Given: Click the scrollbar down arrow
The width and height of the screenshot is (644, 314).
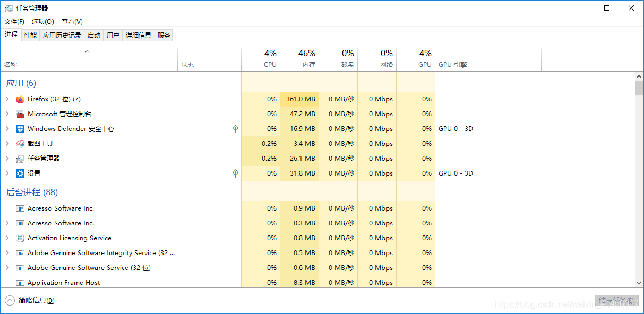Looking at the screenshot, I should click(639, 283).
